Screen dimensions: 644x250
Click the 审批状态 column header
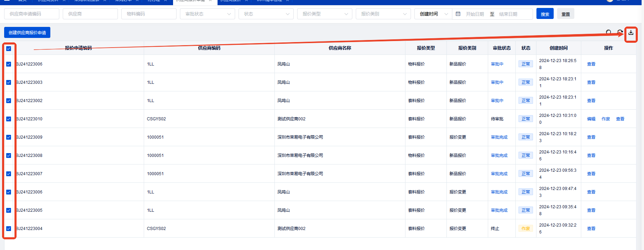502,48
